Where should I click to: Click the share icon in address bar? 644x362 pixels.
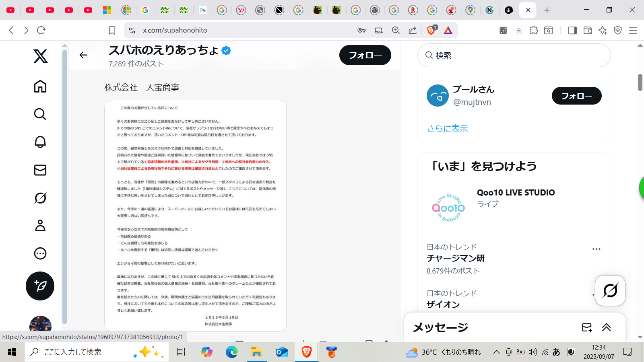click(413, 30)
